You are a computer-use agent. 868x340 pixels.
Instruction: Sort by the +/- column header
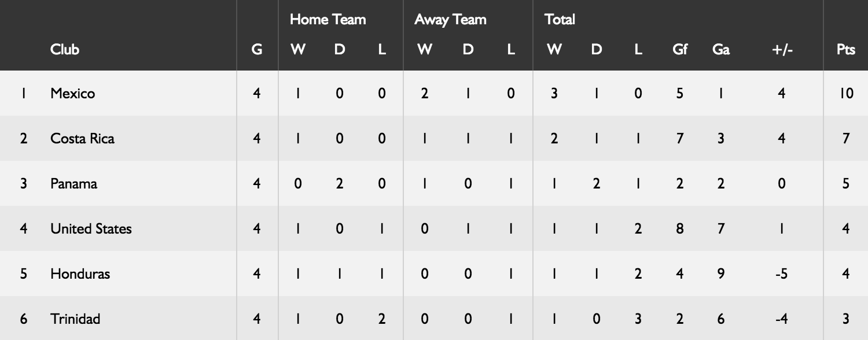click(782, 50)
